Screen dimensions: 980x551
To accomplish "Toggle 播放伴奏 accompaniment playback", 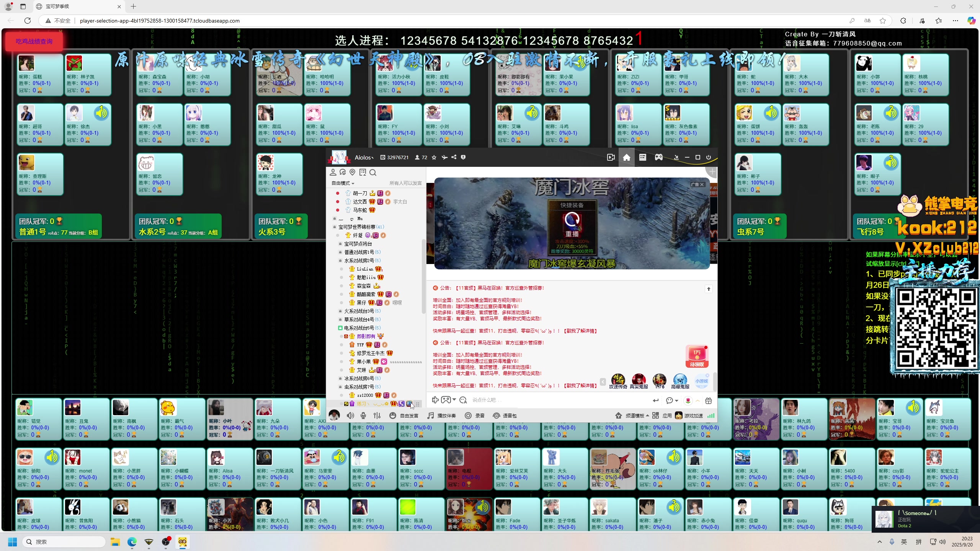I will pyautogui.click(x=442, y=416).
